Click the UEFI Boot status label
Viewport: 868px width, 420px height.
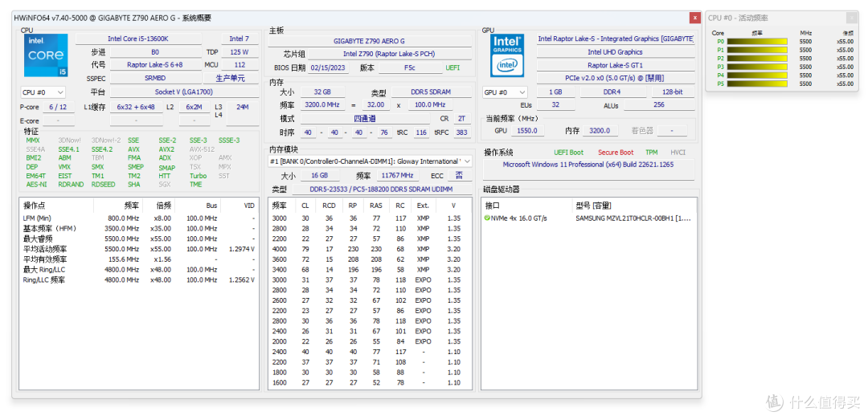568,152
